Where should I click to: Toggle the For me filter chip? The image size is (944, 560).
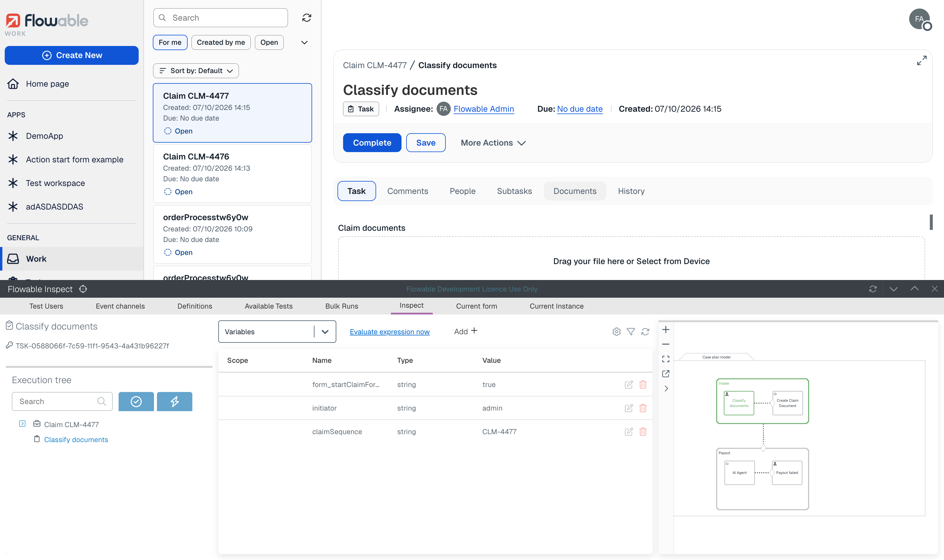(170, 42)
